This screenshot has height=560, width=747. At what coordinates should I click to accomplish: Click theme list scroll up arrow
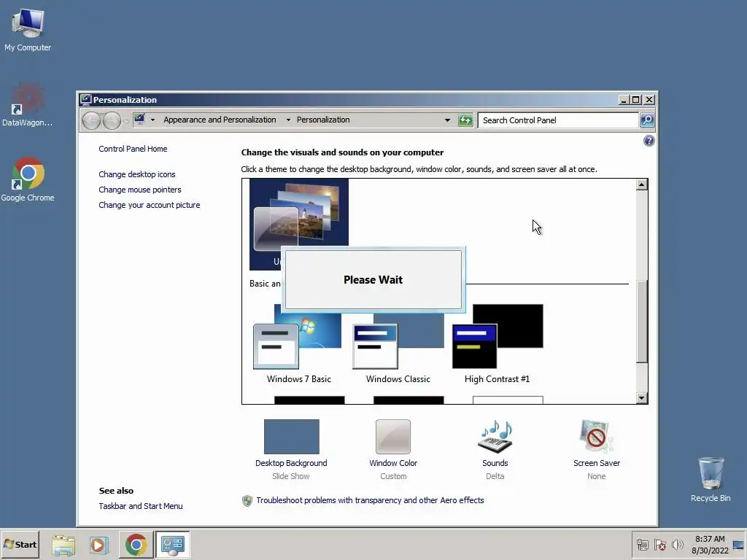click(642, 184)
